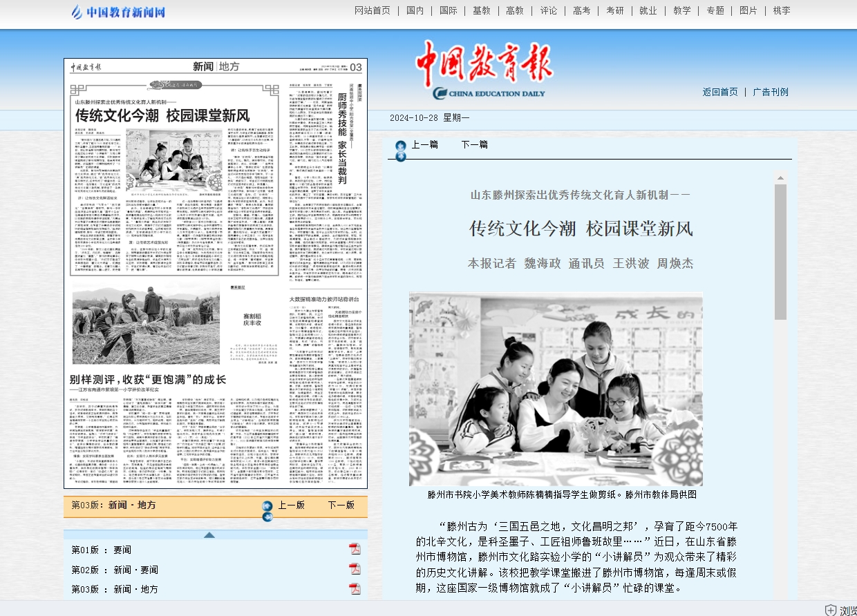Open the 评论 navigation item

click(x=549, y=10)
